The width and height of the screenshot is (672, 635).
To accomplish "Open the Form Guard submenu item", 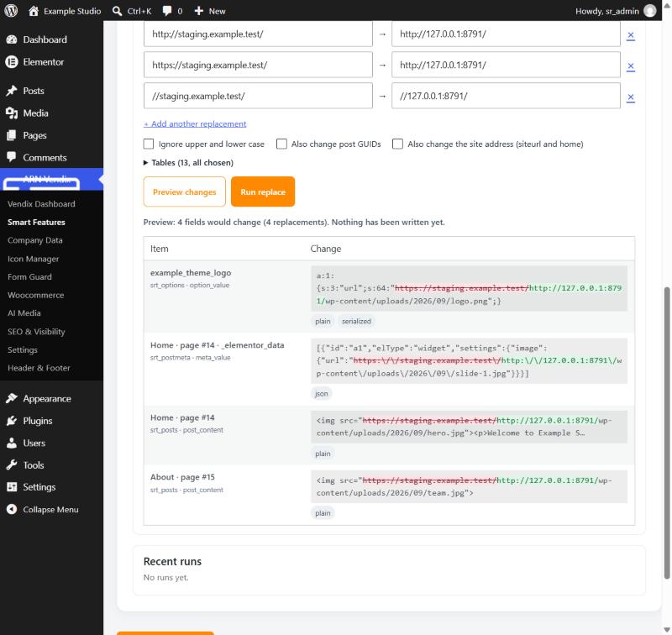I will point(29,277).
